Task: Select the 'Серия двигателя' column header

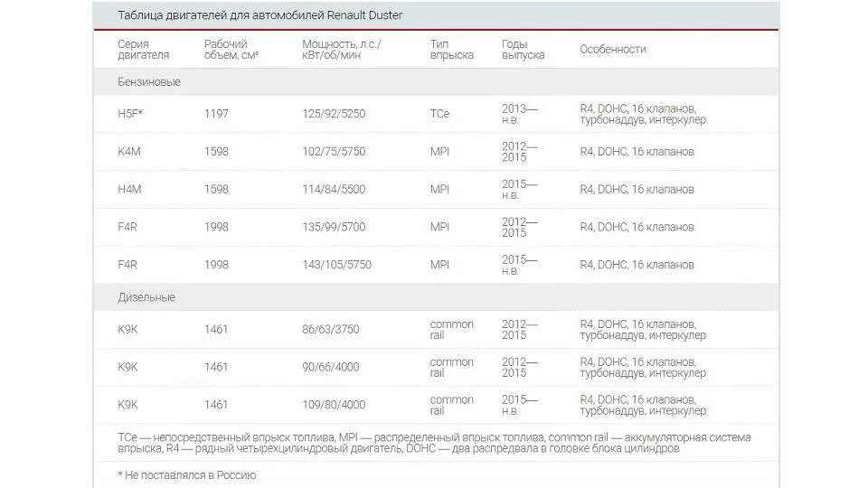Action: coord(143,49)
